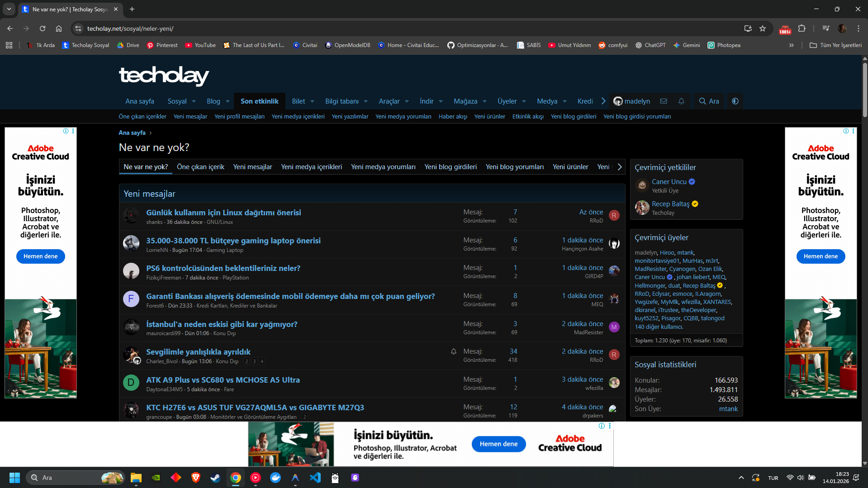Open Steam from taskbar

215,478
